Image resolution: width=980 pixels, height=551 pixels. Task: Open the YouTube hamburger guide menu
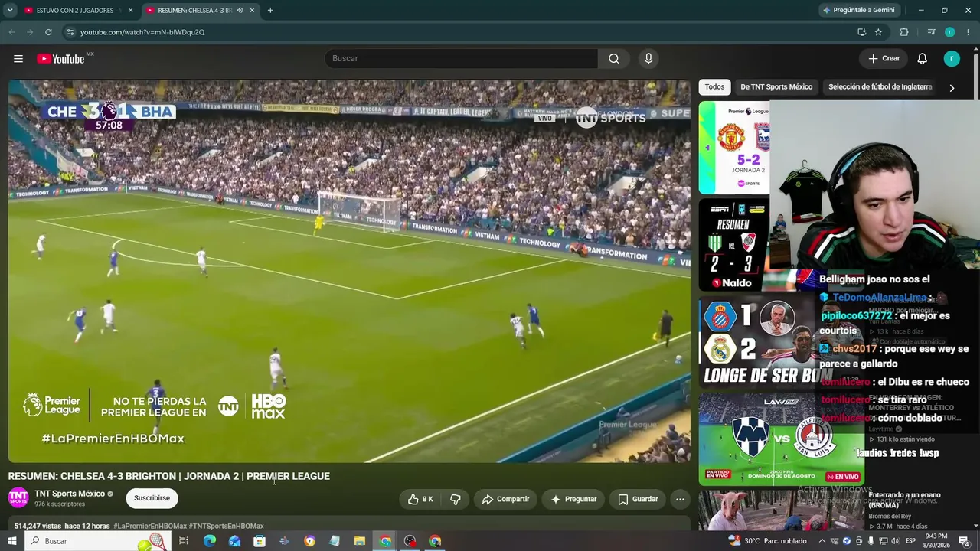tap(18, 59)
